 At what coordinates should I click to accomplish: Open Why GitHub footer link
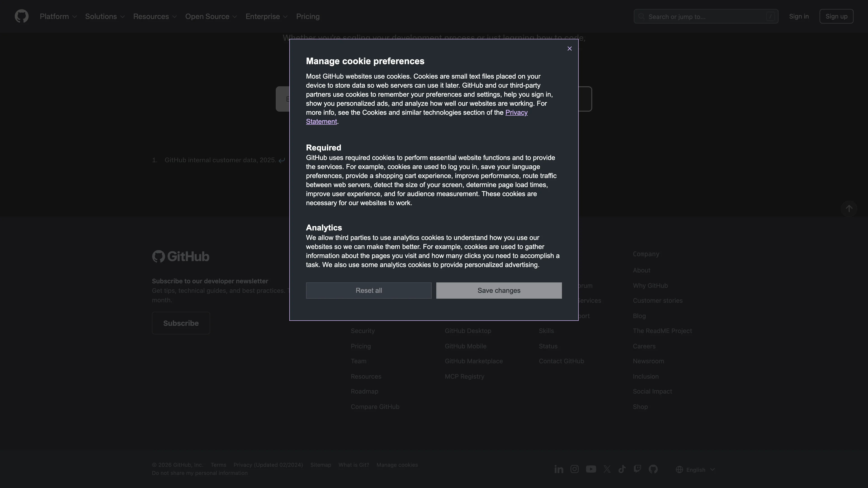click(x=650, y=286)
